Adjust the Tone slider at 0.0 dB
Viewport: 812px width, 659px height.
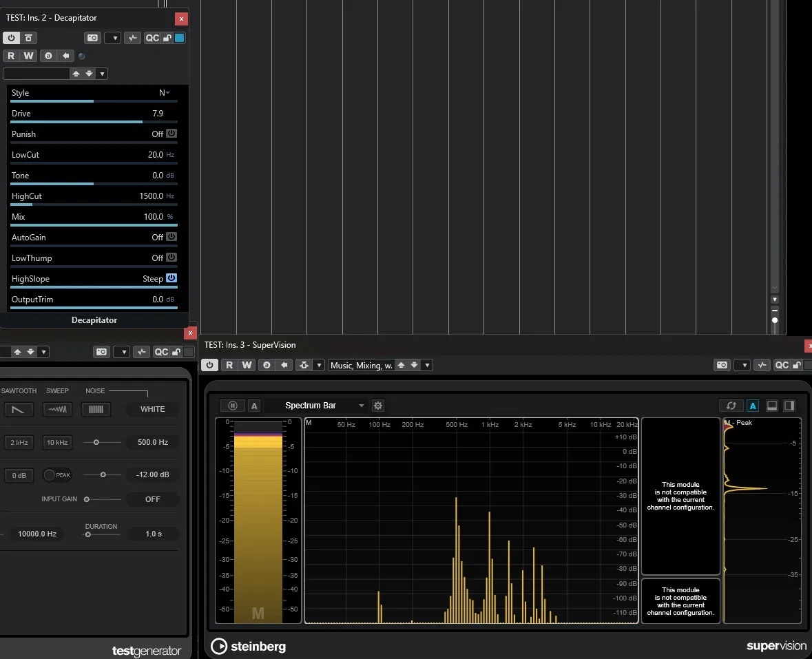point(94,184)
